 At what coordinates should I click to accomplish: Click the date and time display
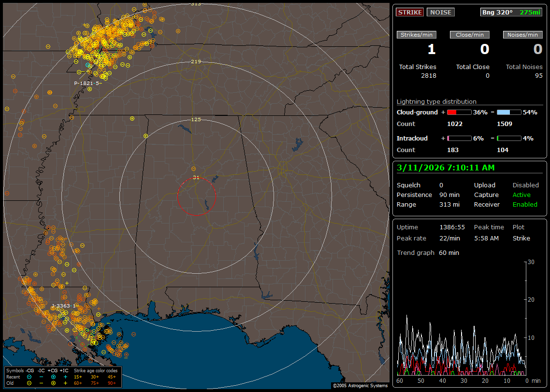point(445,168)
